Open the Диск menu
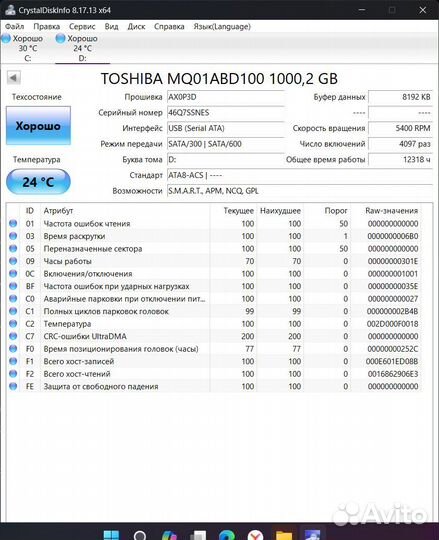The width and height of the screenshot is (439, 540). (x=136, y=27)
